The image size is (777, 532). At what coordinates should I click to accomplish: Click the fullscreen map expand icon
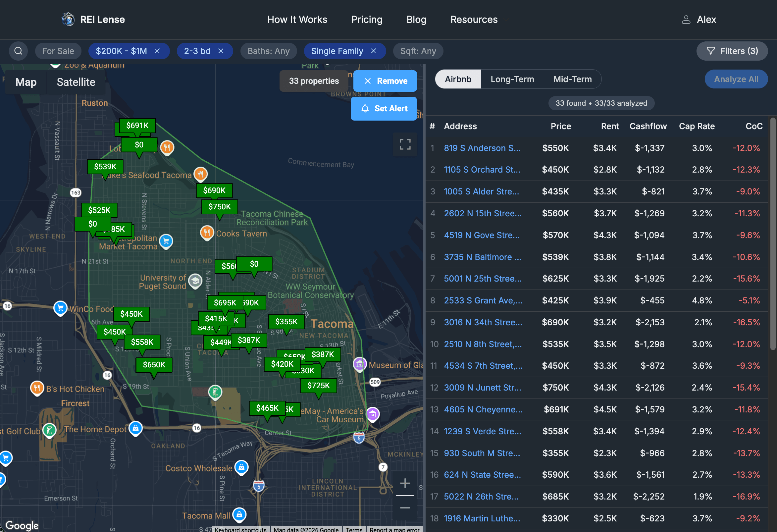tap(404, 144)
